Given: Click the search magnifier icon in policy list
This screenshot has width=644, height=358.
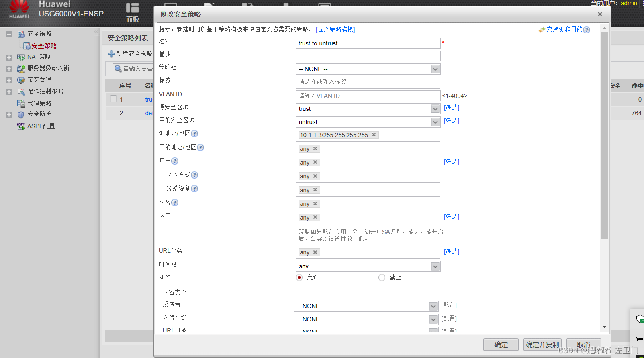Looking at the screenshot, I should pyautogui.click(x=118, y=69).
